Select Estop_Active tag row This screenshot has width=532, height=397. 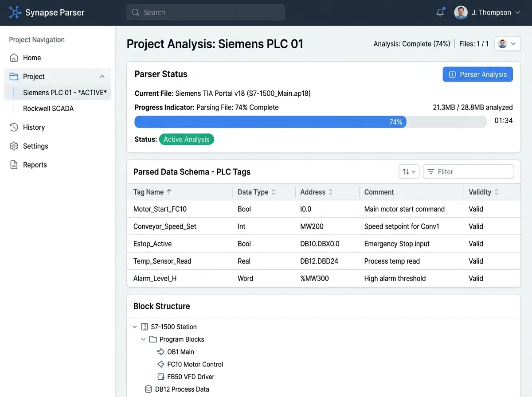coord(324,244)
